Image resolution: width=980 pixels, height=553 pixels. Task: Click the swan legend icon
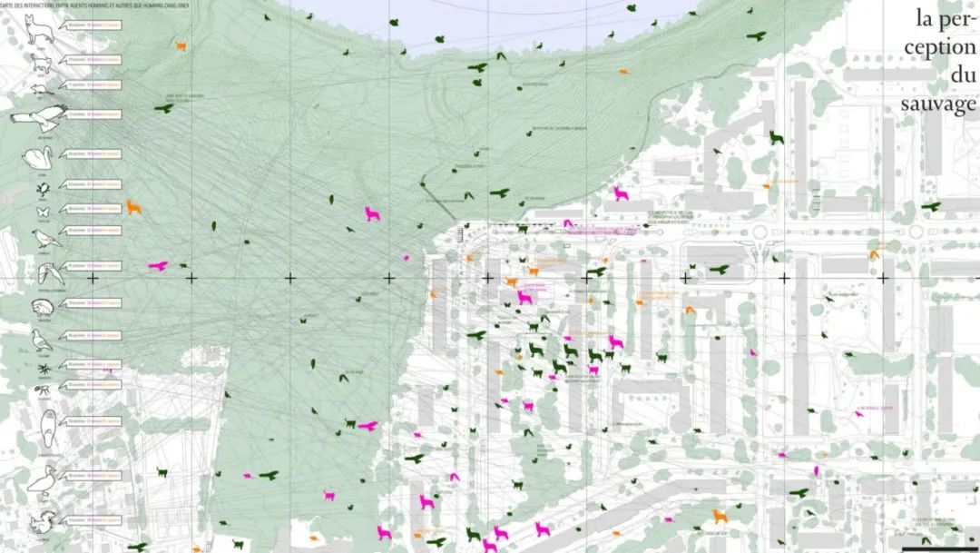[x=40, y=156]
